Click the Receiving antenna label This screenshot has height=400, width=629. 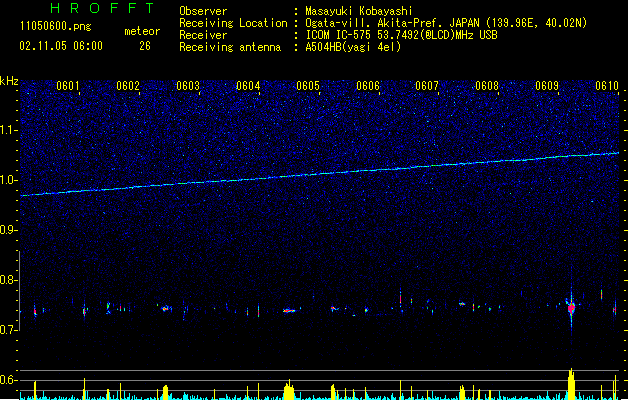point(230,47)
